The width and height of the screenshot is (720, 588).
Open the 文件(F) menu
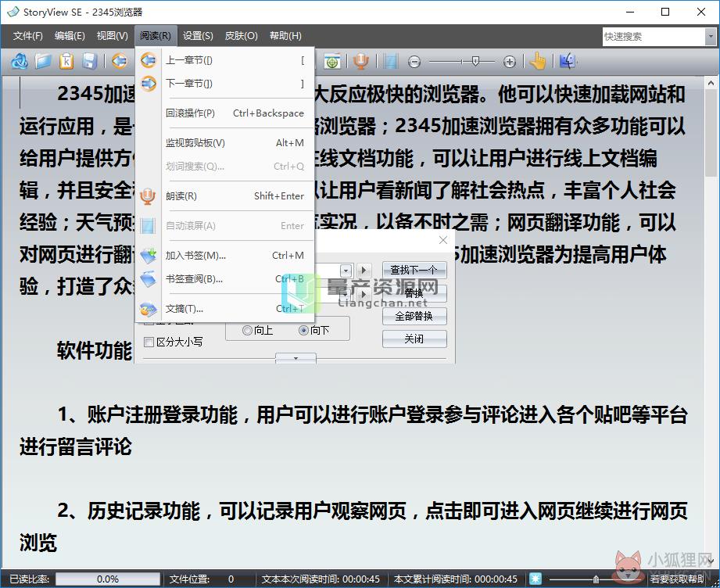[27, 36]
